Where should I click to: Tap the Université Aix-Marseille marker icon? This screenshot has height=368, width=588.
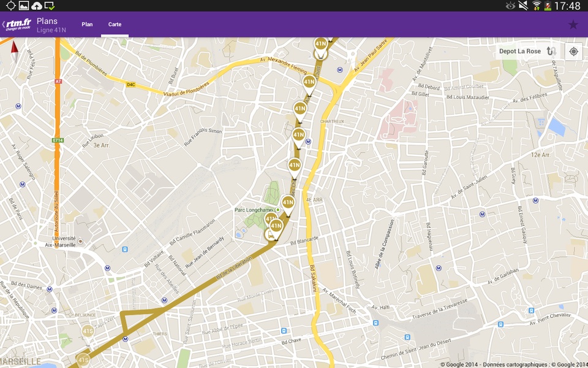point(80,242)
